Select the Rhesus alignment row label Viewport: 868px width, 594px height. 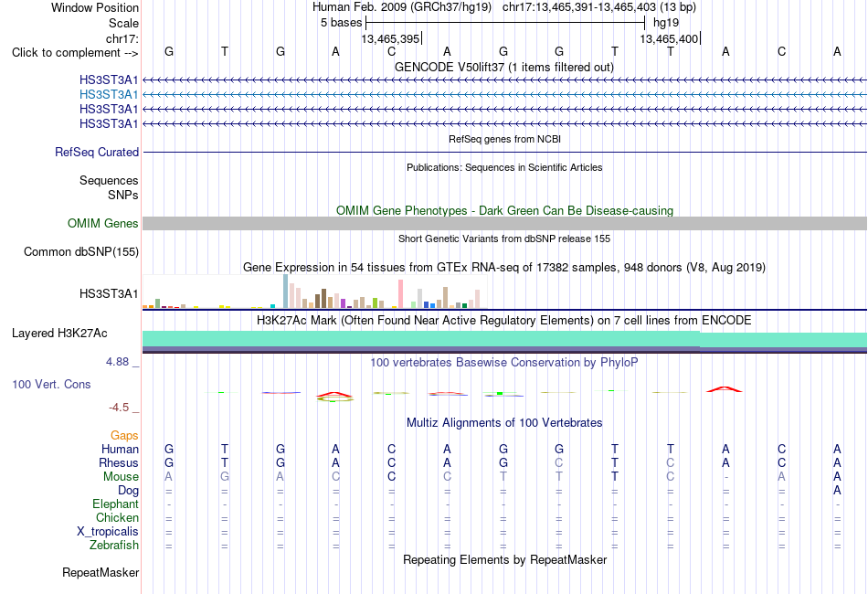(x=119, y=462)
